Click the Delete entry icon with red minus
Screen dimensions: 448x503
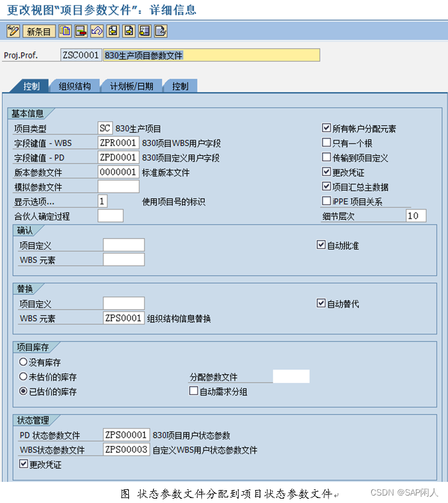coord(81,31)
